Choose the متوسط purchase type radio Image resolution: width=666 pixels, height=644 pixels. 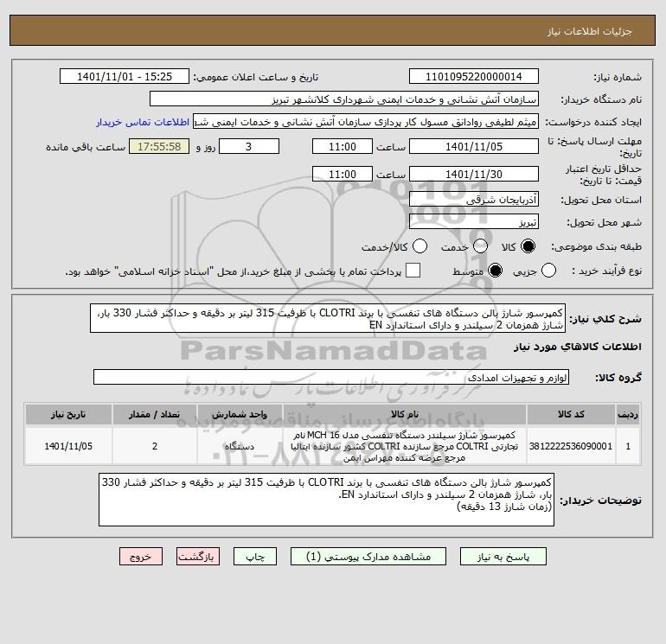[x=496, y=271]
